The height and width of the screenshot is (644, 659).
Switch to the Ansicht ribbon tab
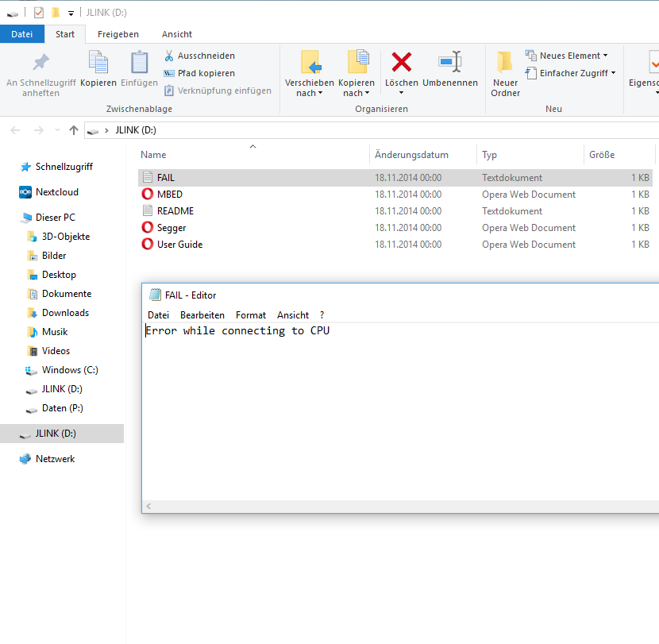[x=176, y=34]
